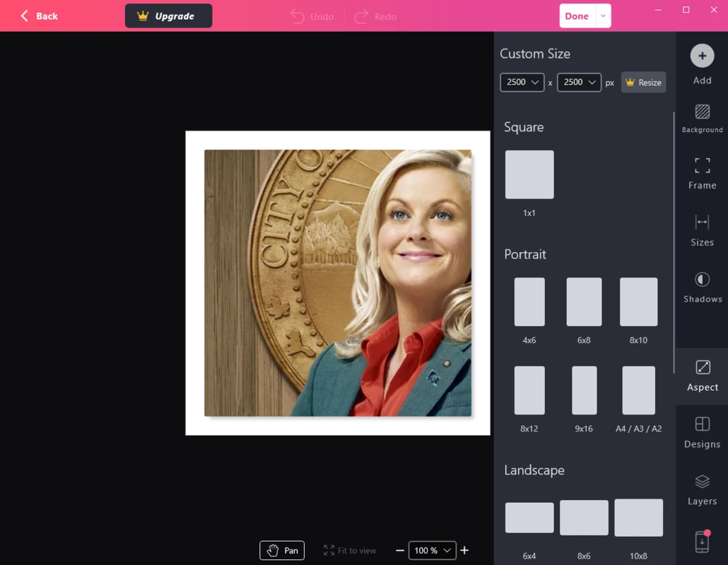
Task: Minimize the application window
Action: coord(658,10)
